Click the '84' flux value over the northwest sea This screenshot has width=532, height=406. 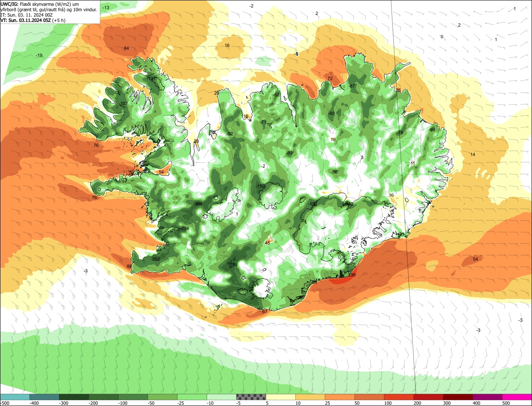click(126, 49)
